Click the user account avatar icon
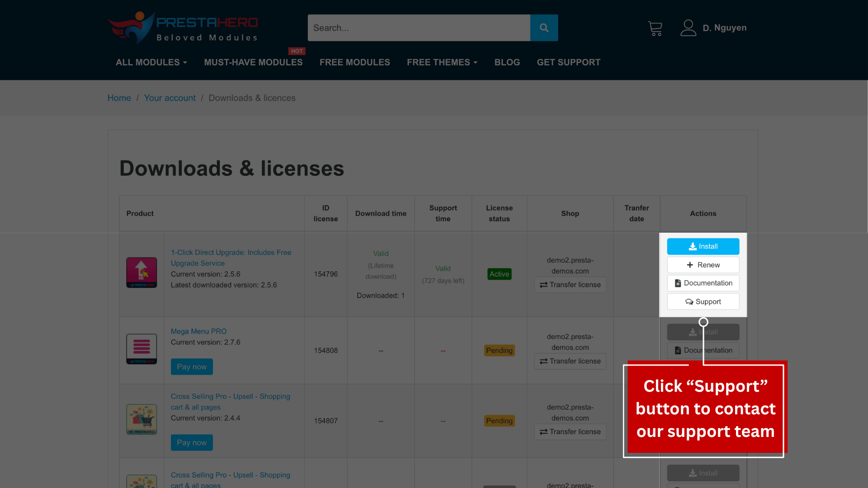This screenshot has height=488, width=868. pos(688,28)
